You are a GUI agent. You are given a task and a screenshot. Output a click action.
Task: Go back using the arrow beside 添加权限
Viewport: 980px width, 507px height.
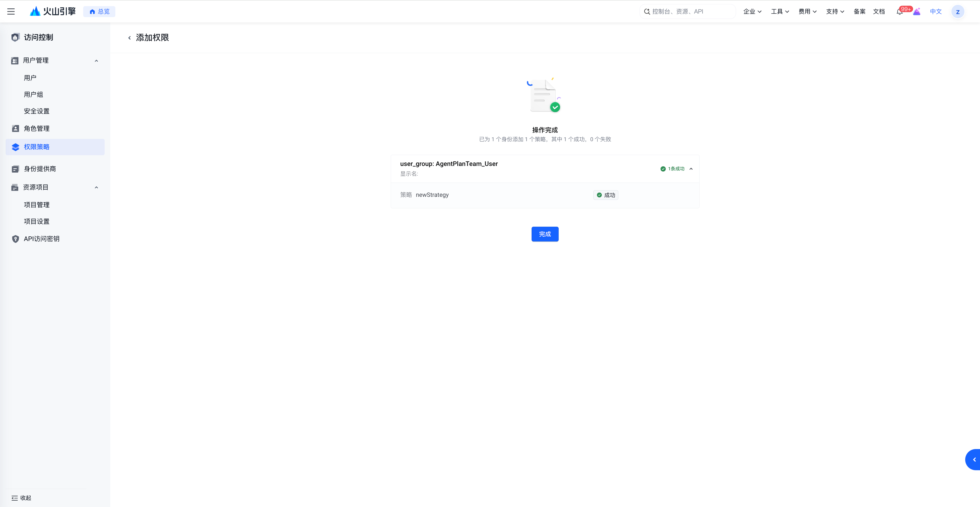(129, 38)
